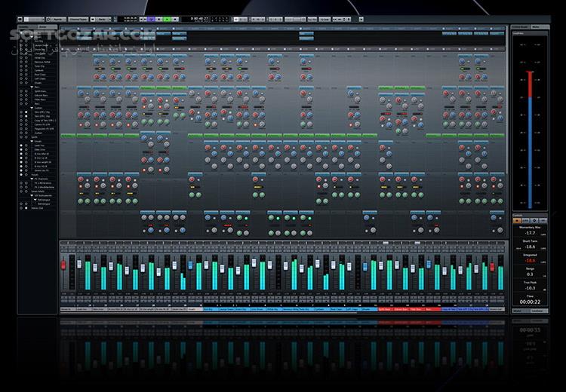Image resolution: width=566 pixels, height=392 pixels.
Task: Collapse the Vocals folder in channel list
Action: (32, 142)
